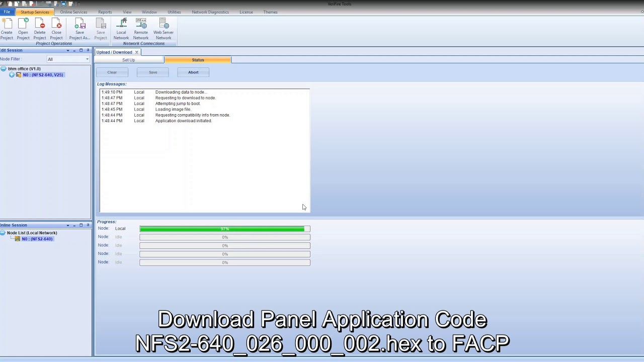Select Node List (Local Network) label
Image resolution: width=644 pixels, height=362 pixels.
click(x=32, y=233)
